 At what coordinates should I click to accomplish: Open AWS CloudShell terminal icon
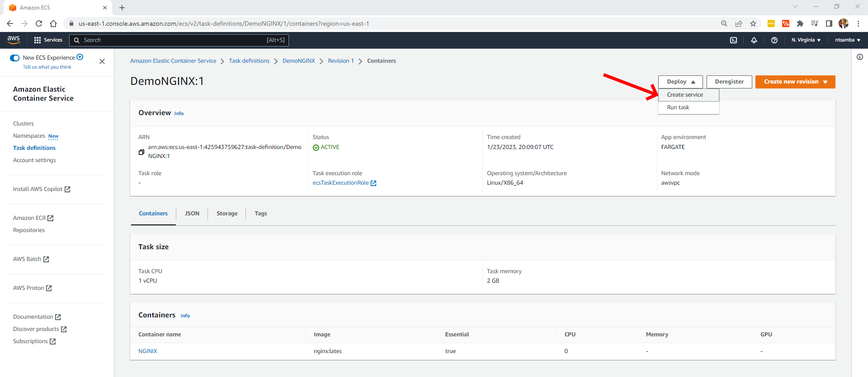point(733,40)
